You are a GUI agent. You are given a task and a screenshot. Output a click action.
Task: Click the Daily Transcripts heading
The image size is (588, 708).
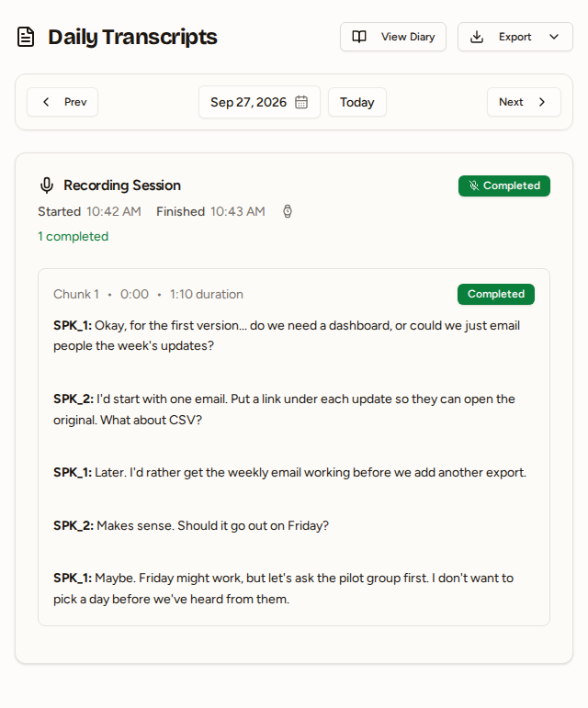[x=132, y=37]
